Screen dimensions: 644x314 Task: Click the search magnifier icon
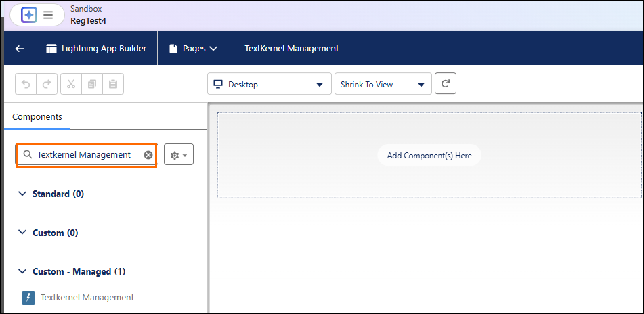[x=28, y=155]
